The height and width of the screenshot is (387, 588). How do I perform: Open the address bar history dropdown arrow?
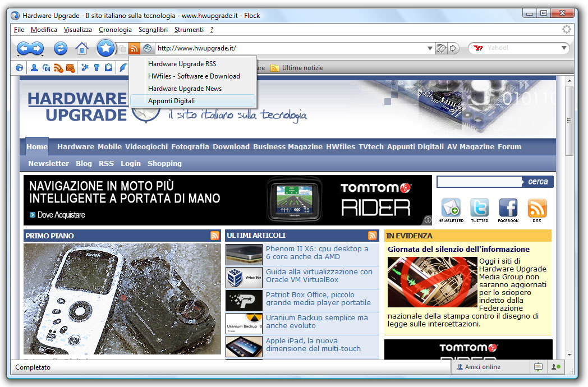430,48
